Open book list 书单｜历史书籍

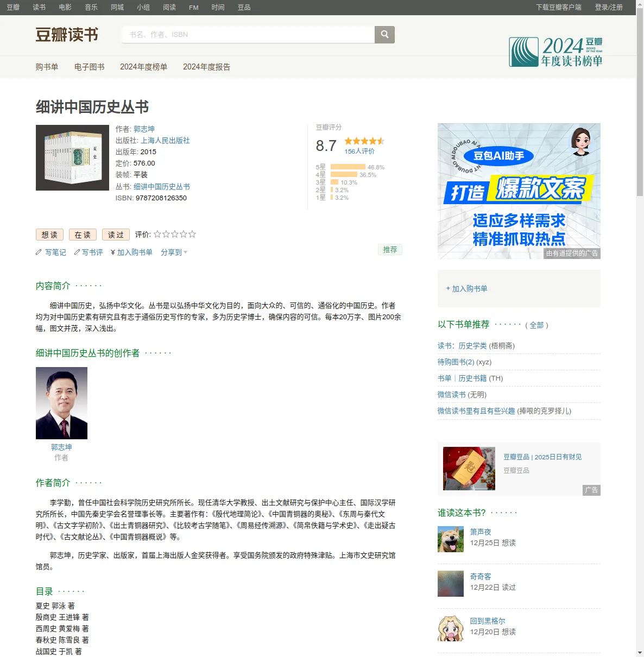coord(462,378)
